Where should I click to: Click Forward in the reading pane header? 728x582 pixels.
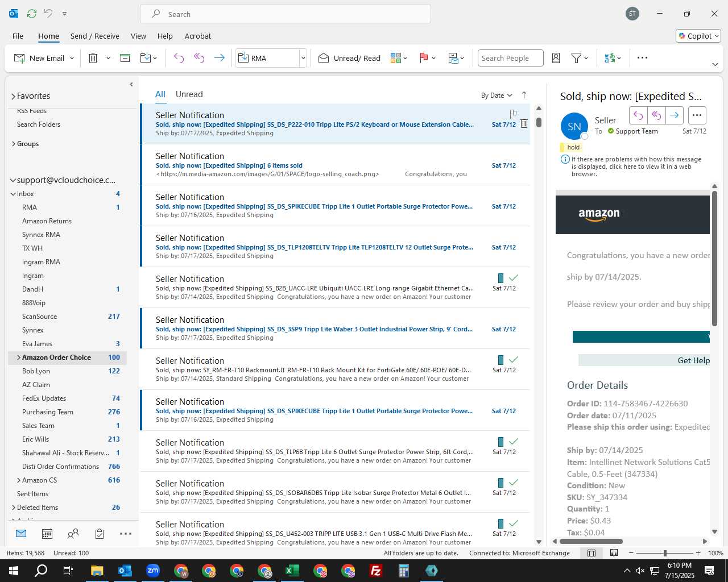675,115
